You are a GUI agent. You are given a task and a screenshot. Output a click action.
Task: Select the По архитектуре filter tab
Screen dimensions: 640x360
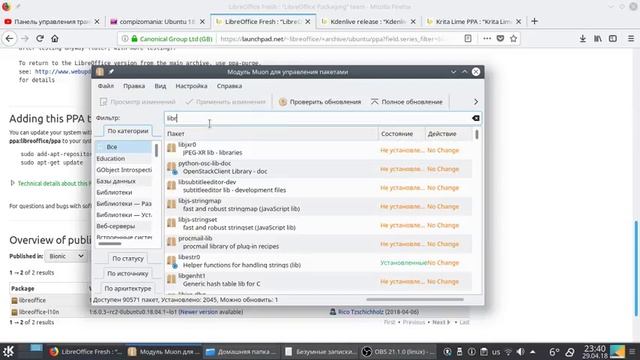127,288
